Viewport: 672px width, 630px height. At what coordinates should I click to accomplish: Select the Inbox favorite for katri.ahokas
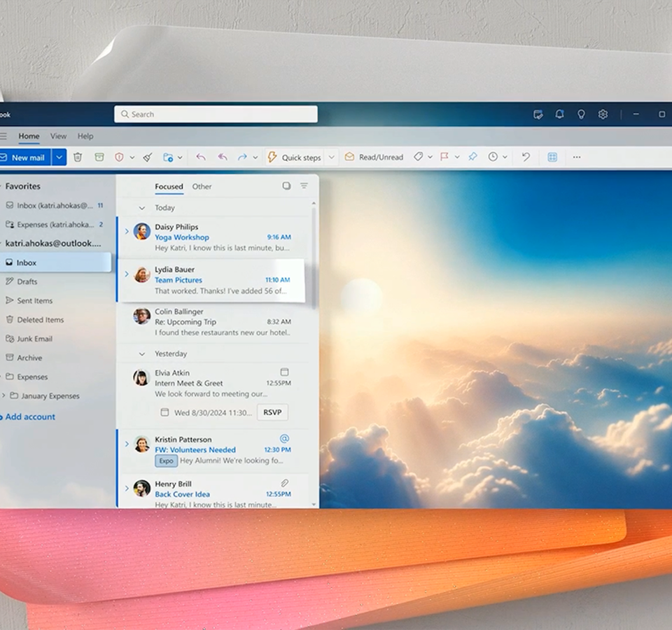pyautogui.click(x=56, y=205)
